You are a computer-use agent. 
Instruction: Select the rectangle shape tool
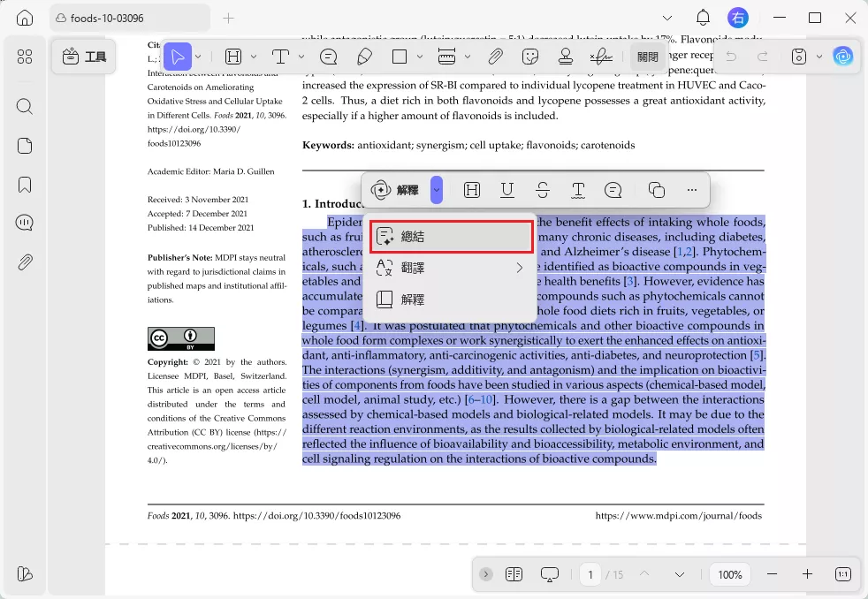400,57
